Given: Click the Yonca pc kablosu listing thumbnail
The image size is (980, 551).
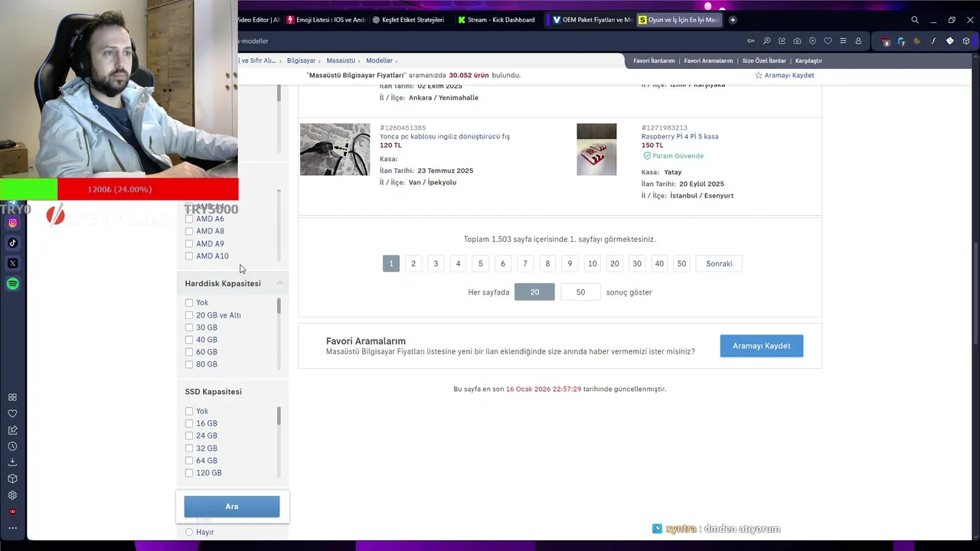Looking at the screenshot, I should pos(335,149).
